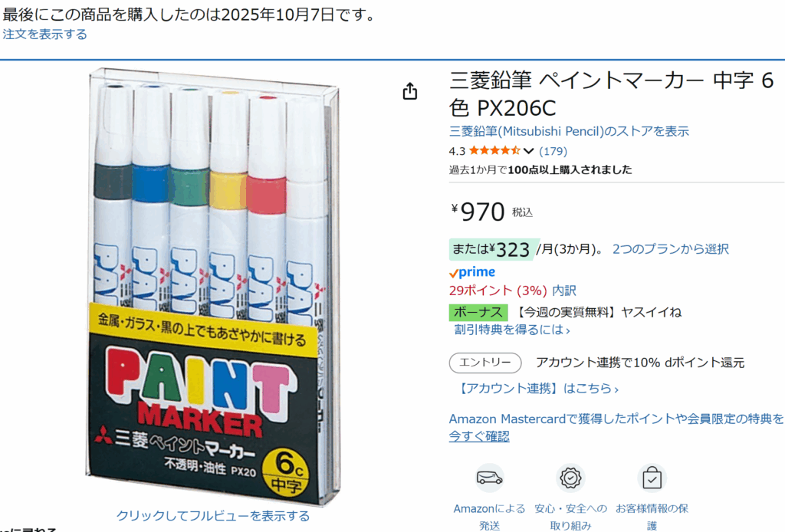Image resolution: width=785 pixels, height=532 pixels.
Task: Click the prime logo checkmark
Action: pos(454,273)
